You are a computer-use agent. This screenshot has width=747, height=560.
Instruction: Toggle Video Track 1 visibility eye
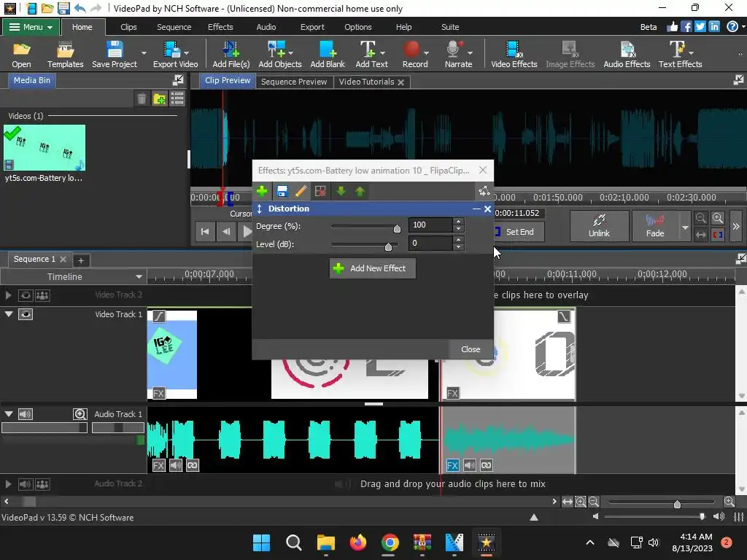(x=26, y=314)
